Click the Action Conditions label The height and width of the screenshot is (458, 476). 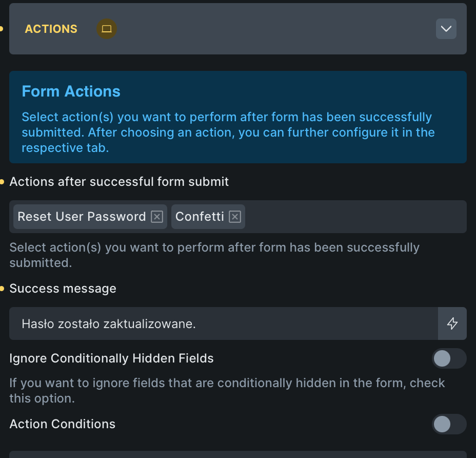62,424
